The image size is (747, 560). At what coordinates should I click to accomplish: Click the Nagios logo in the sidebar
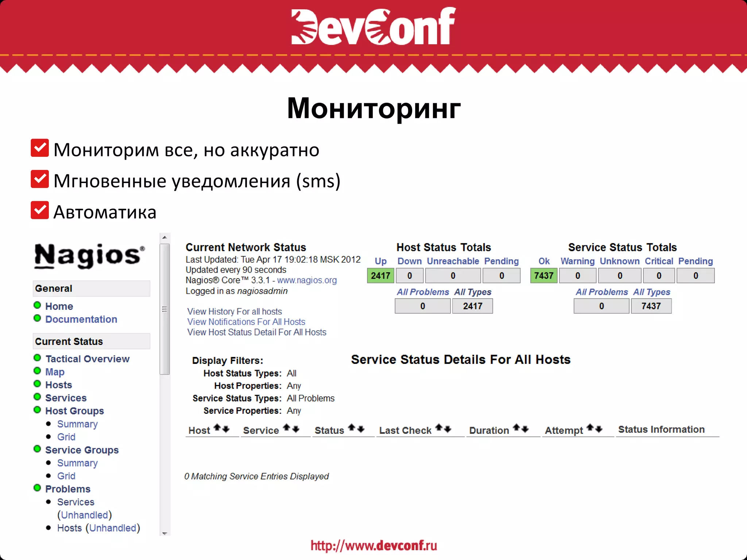(x=90, y=256)
